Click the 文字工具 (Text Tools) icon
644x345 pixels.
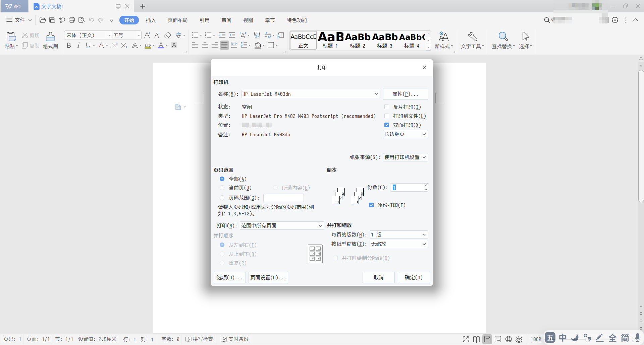pyautogui.click(x=472, y=40)
